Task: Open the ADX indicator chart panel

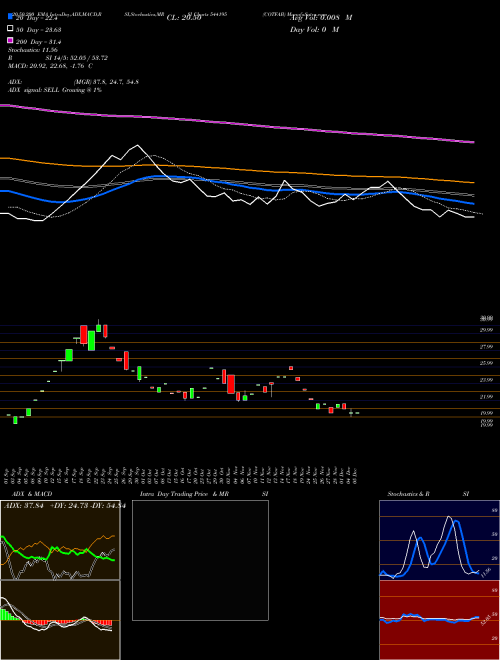Action: coord(60,540)
